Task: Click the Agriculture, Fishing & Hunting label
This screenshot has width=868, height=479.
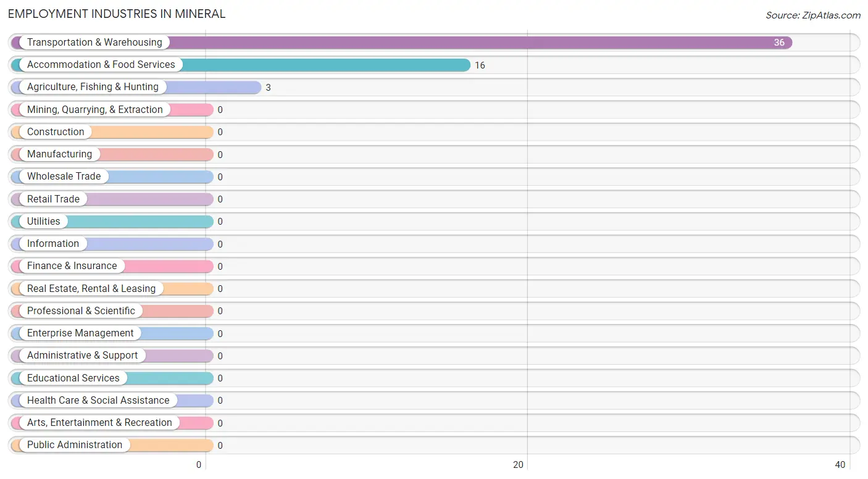Action: 93,87
